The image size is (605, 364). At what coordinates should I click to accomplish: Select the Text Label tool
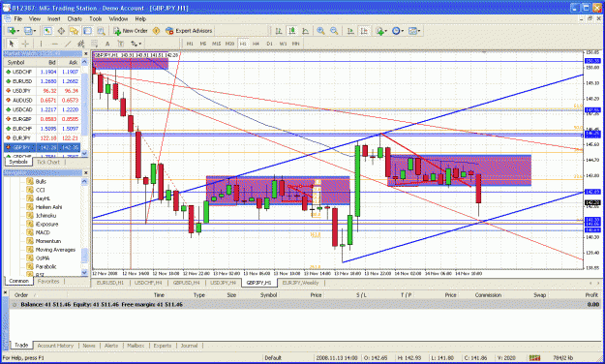(x=121, y=44)
